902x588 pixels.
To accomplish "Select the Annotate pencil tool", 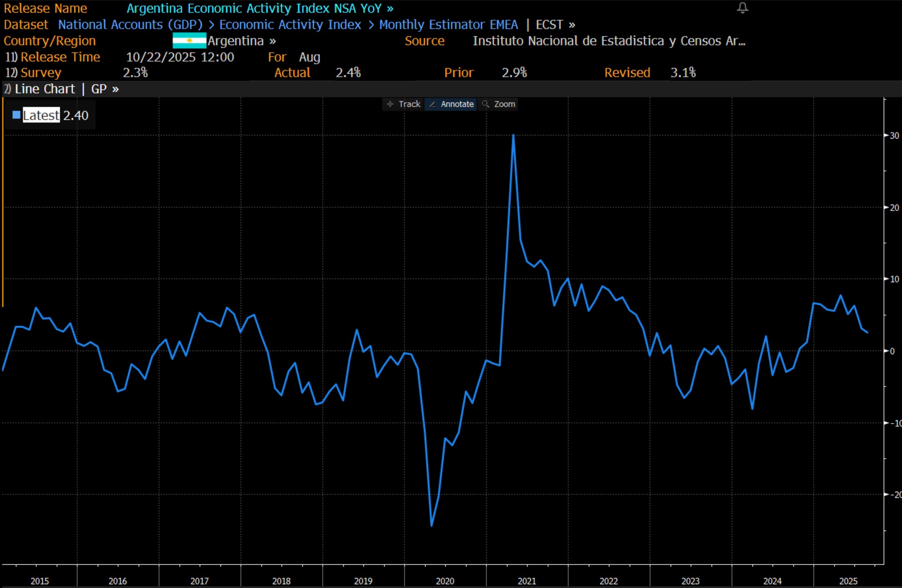I will pos(451,104).
